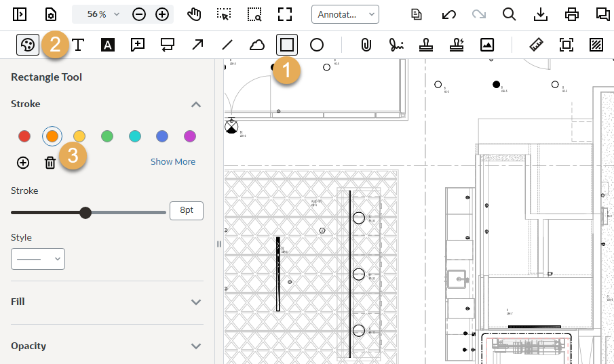Open the Search magnifier
Screen dimensions: 614x364
pyautogui.click(x=510, y=14)
